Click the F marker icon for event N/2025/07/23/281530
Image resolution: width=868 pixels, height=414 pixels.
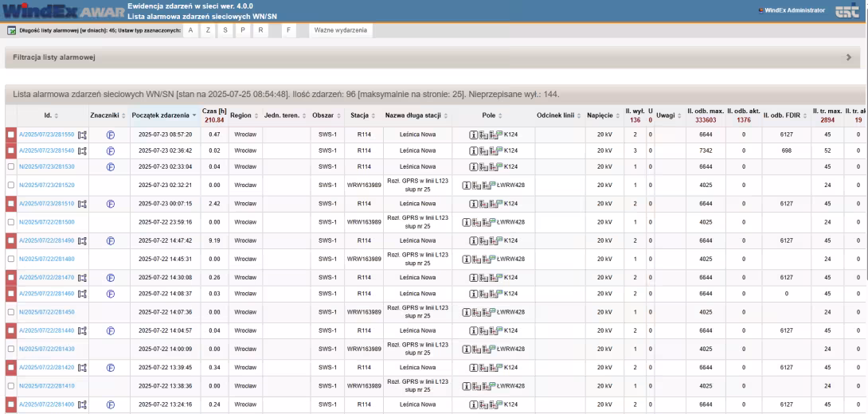[x=111, y=166]
